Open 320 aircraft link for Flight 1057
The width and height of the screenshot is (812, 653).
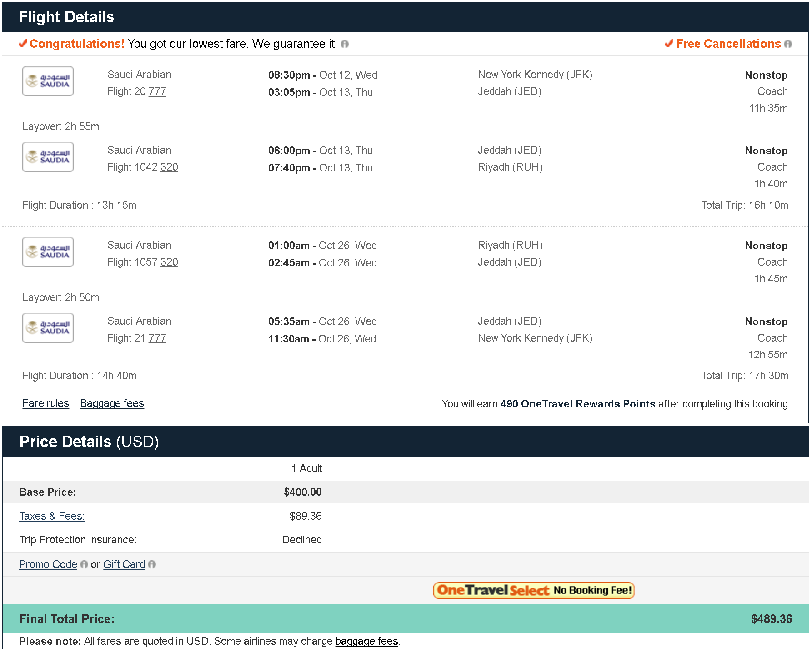point(169,262)
